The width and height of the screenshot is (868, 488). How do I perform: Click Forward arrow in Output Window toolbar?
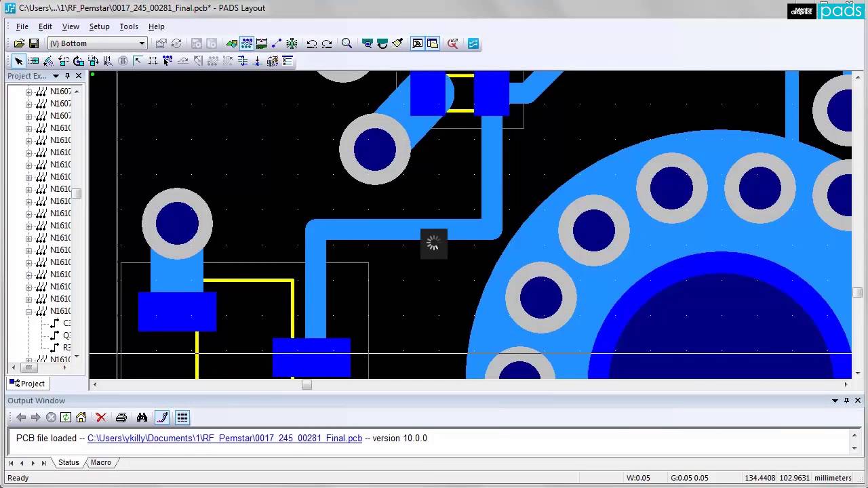tap(36, 418)
